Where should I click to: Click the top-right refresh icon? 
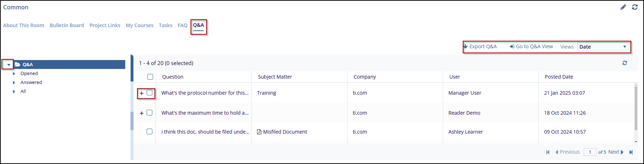[635, 7]
